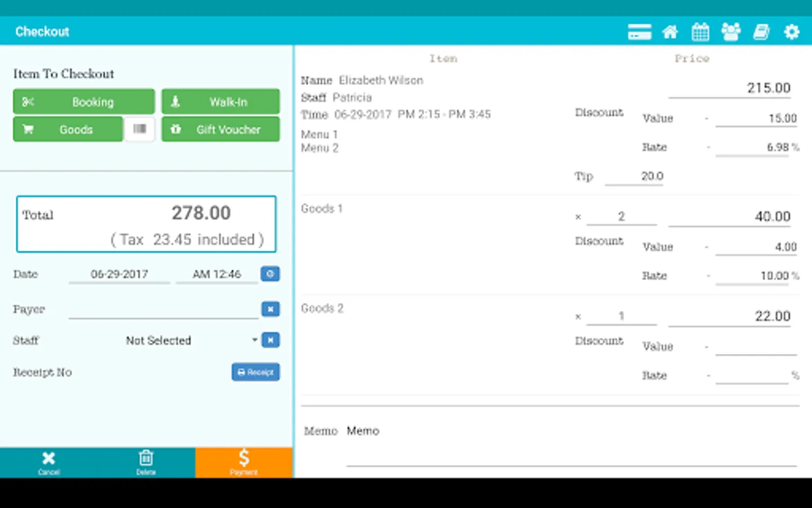
Task: Select the Menu 1 line
Action: (319, 134)
